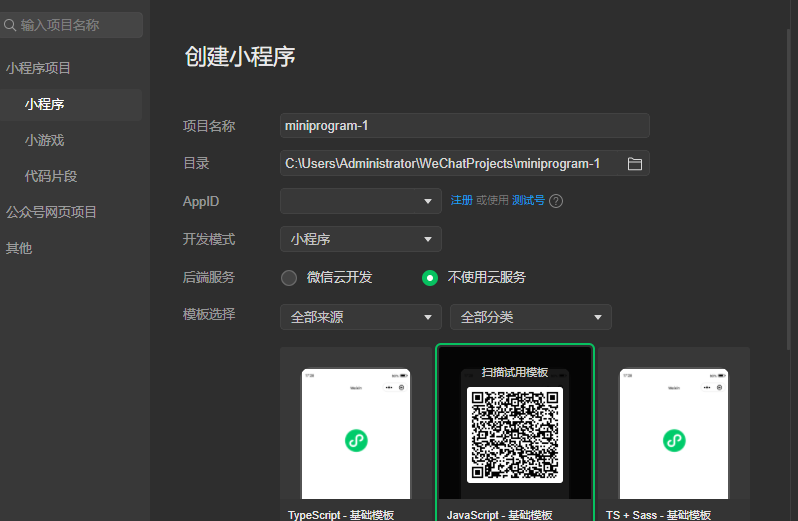Click the project name search field
798x521 pixels.
pos(71,25)
